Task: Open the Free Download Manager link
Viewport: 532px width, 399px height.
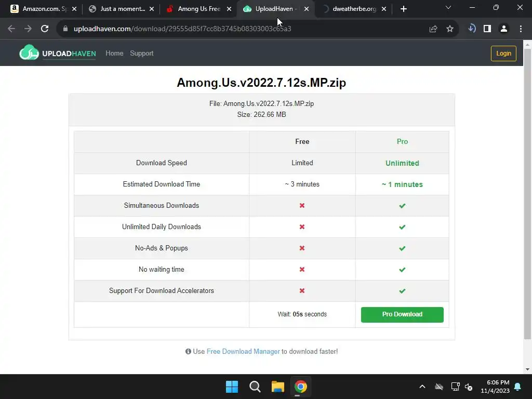Action: [x=243, y=352]
